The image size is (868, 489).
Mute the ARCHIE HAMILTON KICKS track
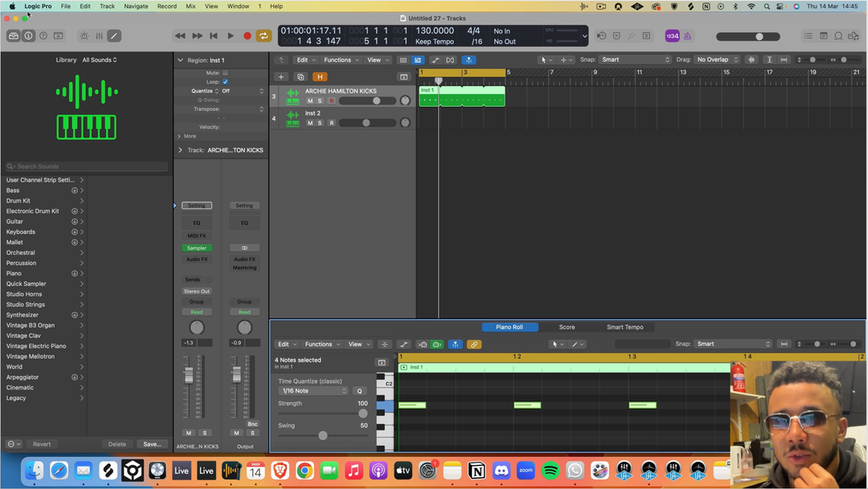[310, 101]
